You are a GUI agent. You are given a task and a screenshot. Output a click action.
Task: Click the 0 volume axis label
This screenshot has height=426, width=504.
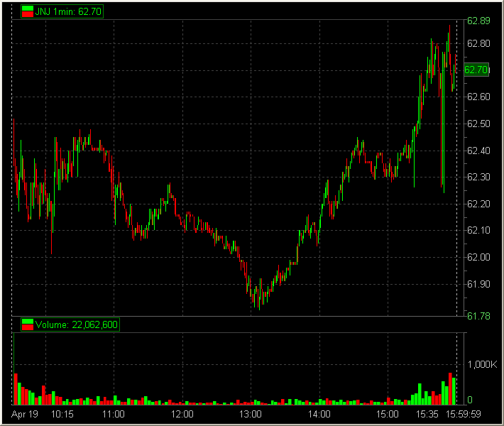click(470, 400)
